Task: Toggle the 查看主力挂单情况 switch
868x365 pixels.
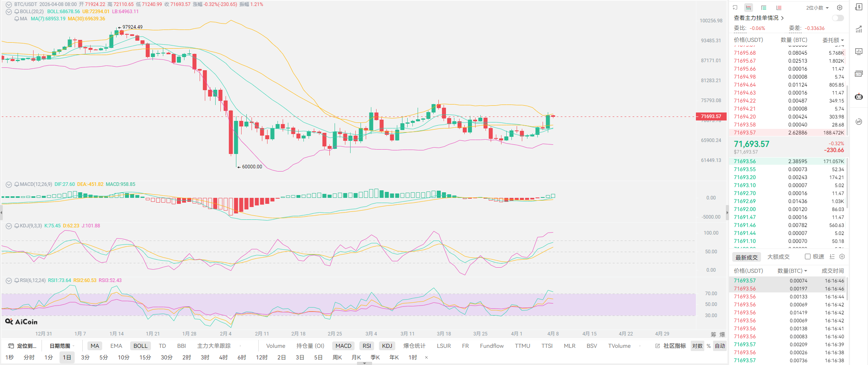Action: 838,18
